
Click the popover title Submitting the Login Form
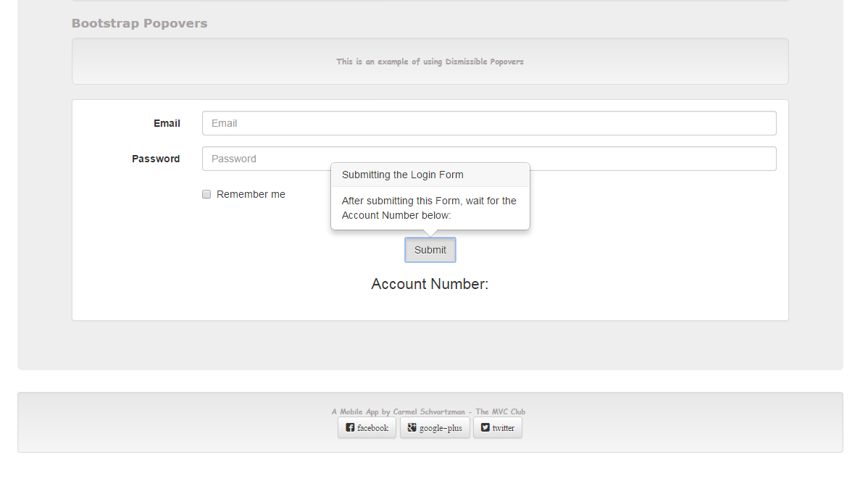(x=403, y=175)
